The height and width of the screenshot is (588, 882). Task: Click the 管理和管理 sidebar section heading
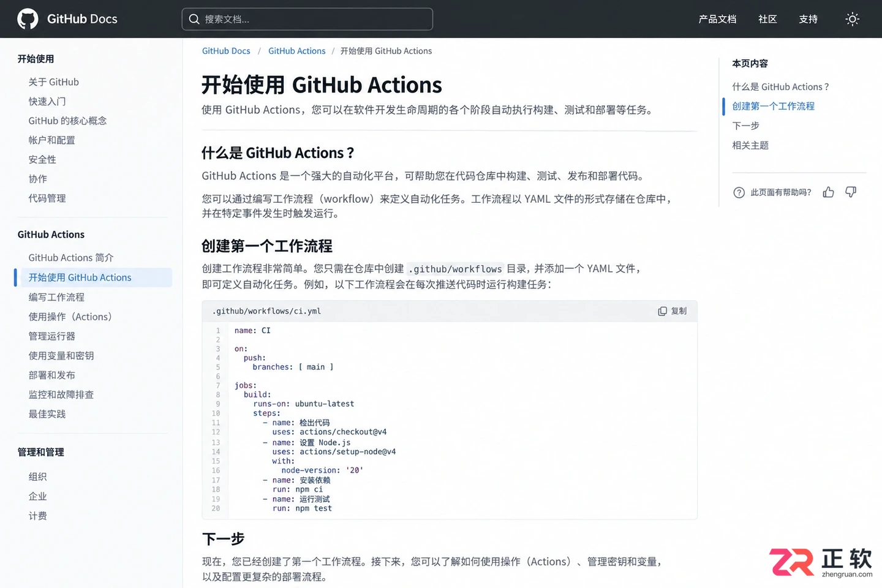click(x=40, y=452)
